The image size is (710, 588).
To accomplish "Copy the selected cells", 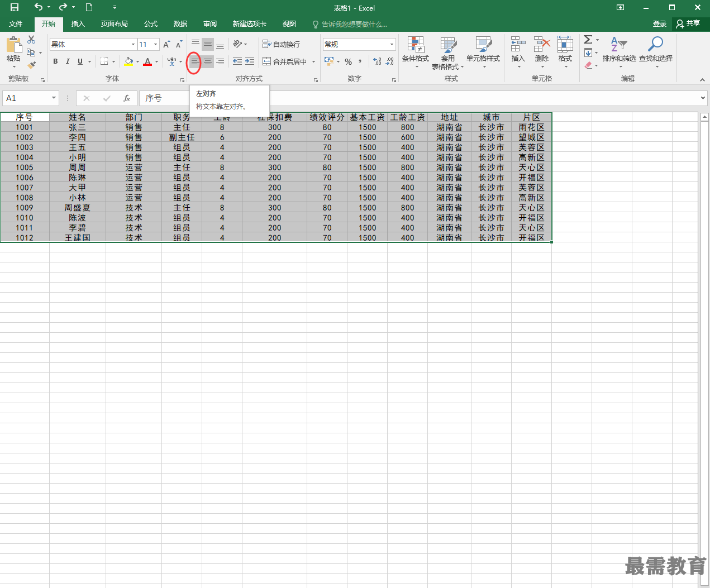I will click(31, 52).
